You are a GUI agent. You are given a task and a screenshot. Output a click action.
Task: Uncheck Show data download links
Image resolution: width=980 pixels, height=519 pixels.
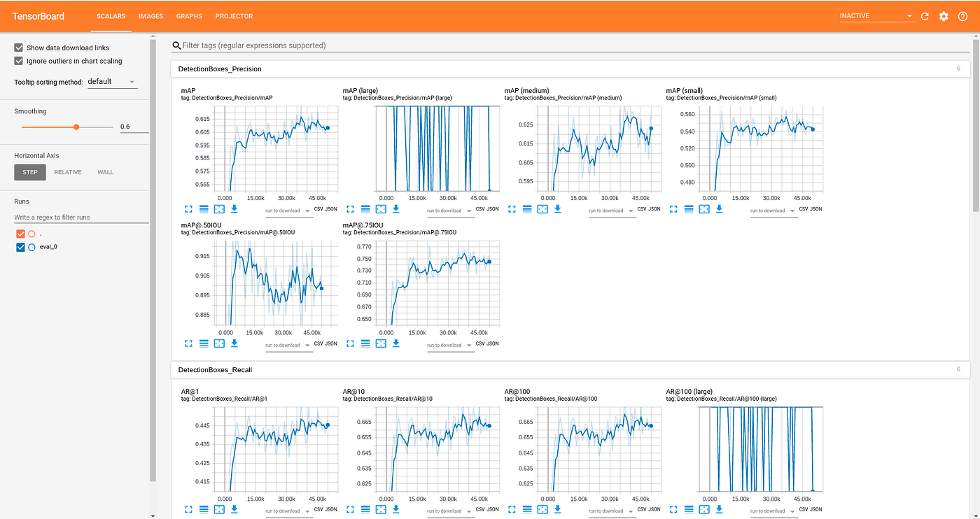(19, 48)
